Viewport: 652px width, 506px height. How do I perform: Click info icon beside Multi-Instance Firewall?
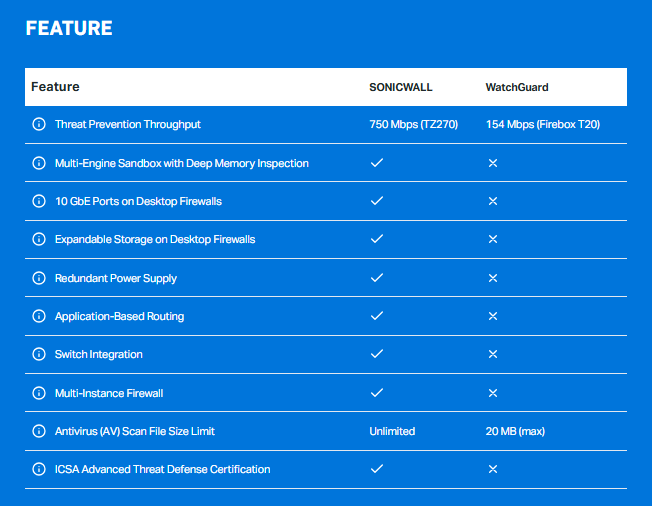[39, 393]
